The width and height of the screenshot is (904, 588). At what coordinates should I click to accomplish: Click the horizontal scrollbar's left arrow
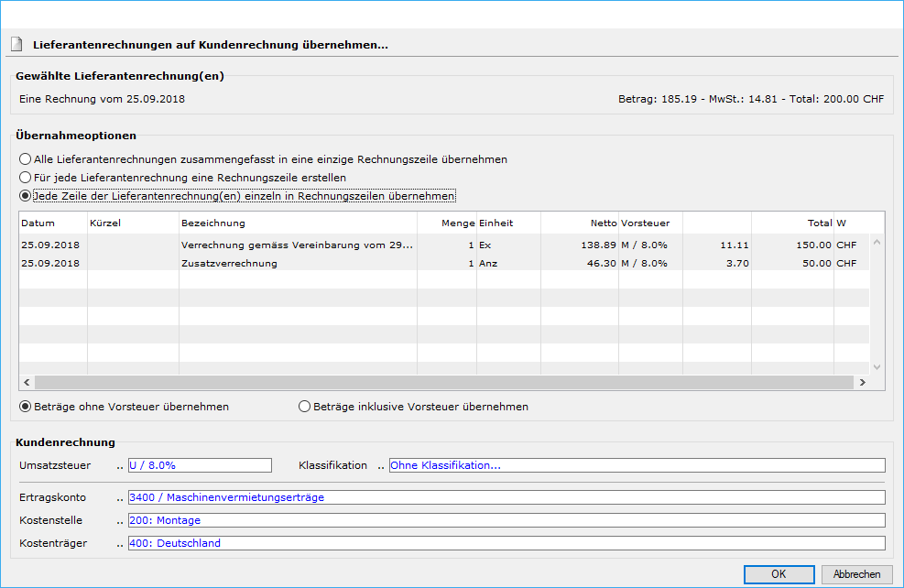tap(27, 382)
